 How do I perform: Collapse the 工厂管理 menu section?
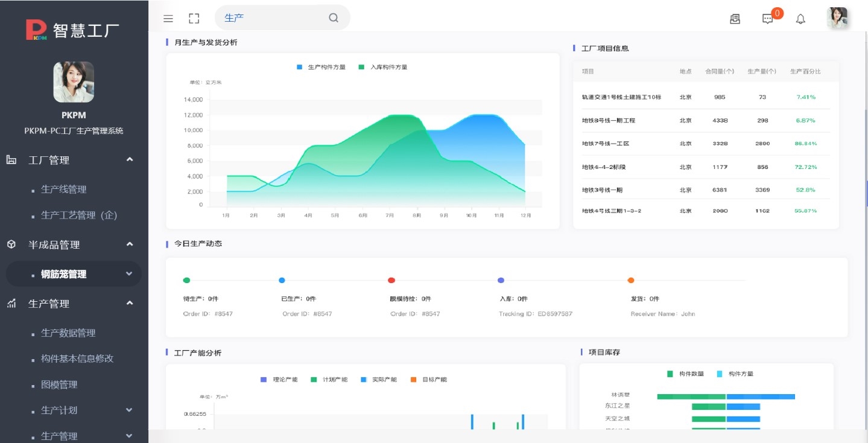(130, 160)
